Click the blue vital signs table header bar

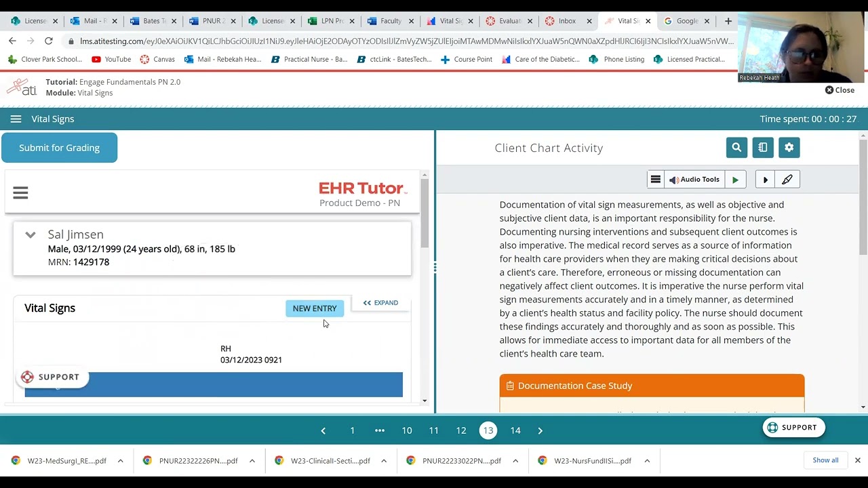214,384
